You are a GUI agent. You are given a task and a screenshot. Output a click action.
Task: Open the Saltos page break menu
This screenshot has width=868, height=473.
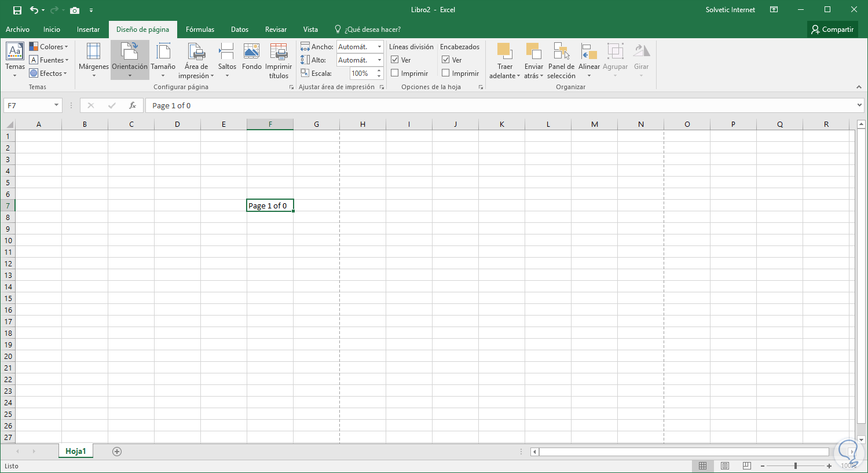pos(227,60)
